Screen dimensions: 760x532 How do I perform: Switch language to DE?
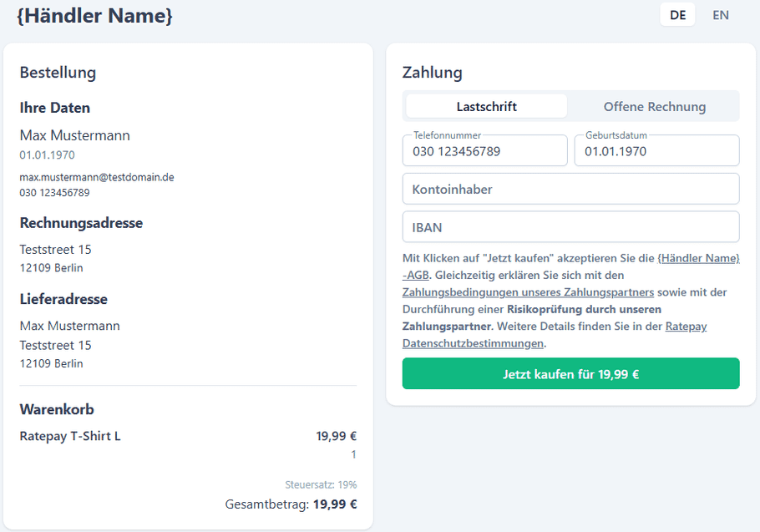[677, 15]
